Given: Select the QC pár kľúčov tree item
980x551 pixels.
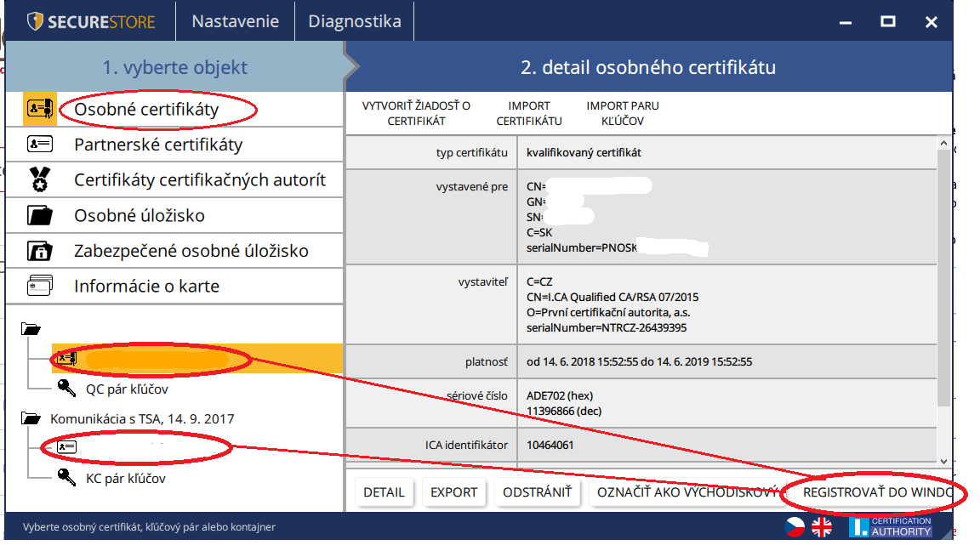Looking at the screenshot, I should pos(126,389).
